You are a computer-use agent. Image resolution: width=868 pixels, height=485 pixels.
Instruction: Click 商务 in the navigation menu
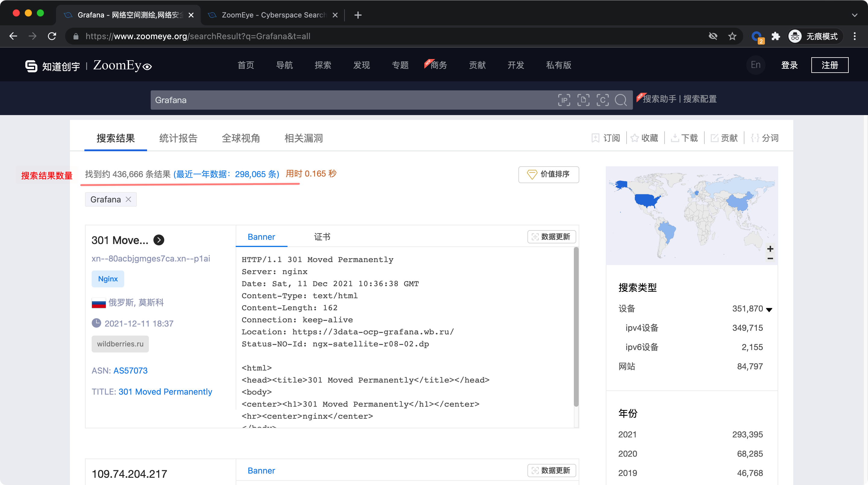(439, 65)
